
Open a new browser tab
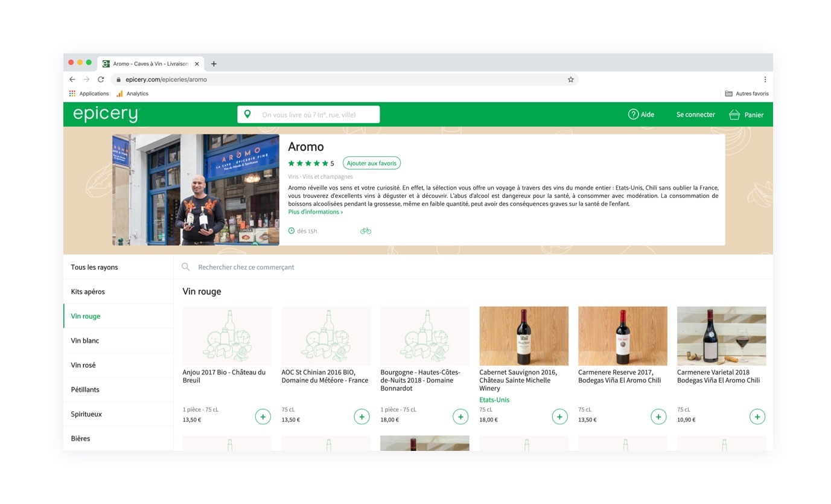(214, 63)
